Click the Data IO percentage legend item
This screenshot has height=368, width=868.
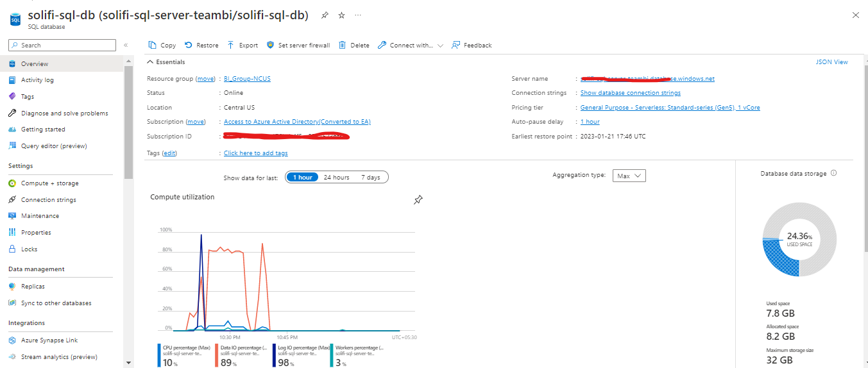tap(241, 355)
